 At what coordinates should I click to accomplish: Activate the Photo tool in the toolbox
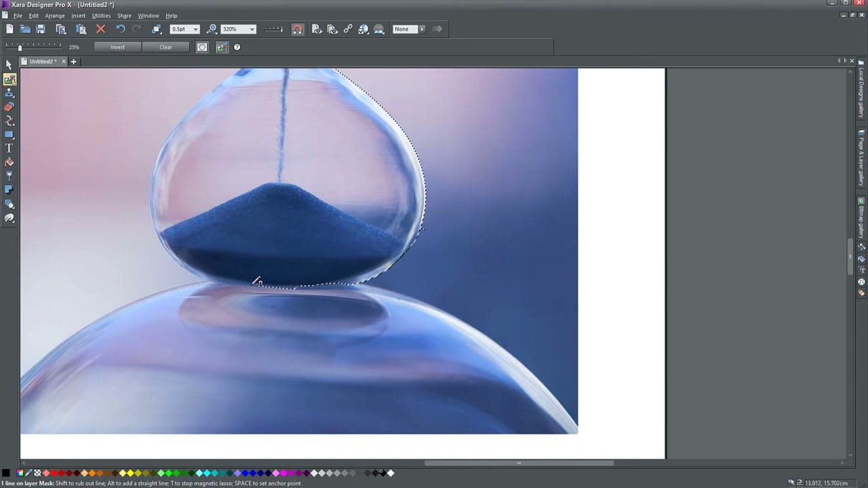[9, 79]
